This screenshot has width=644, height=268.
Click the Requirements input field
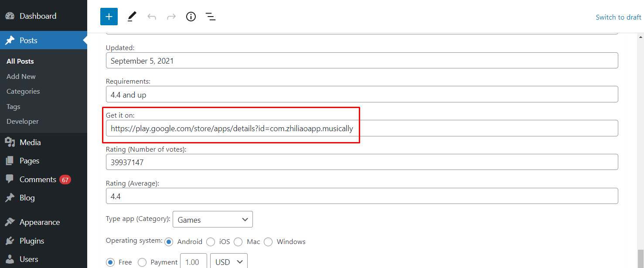tap(362, 94)
